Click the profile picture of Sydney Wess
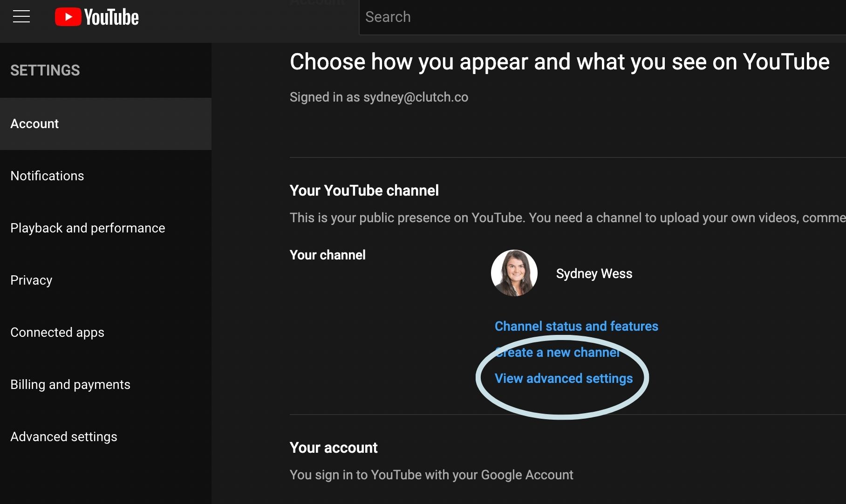The image size is (846, 504). [514, 273]
